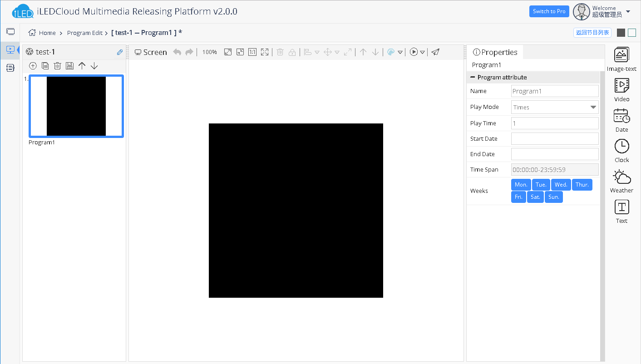The width and height of the screenshot is (641, 364).
Task: Click the zoom-in expand canvas icon
Action: 228,52
